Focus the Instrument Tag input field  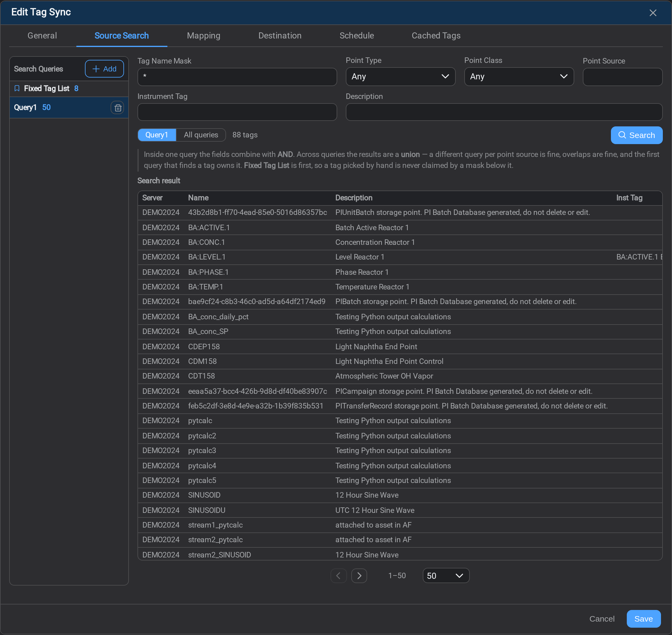[237, 112]
